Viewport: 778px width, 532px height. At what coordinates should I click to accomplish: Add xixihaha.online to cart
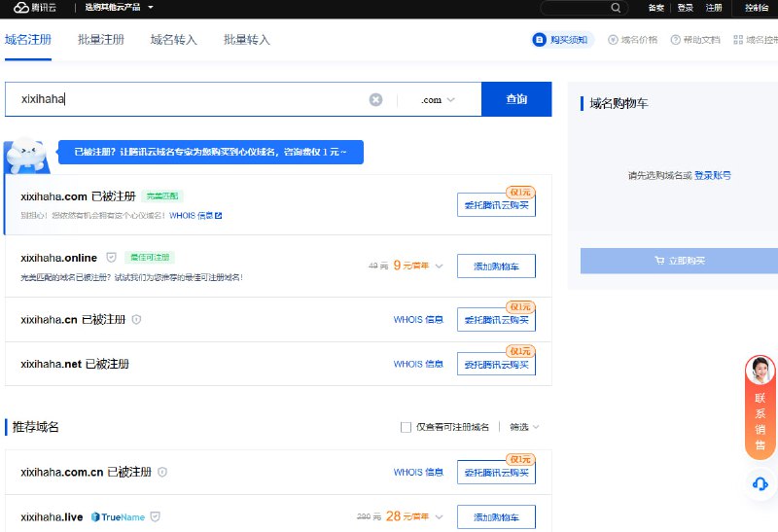pos(496,266)
